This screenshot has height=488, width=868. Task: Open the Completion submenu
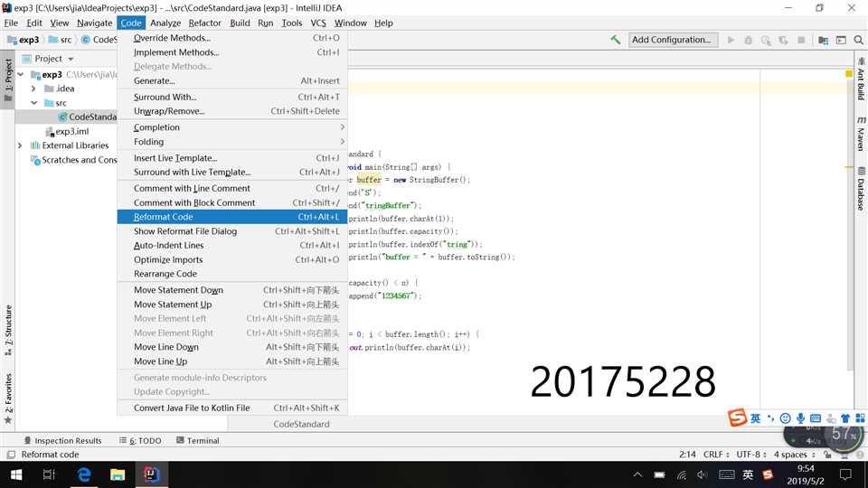(x=232, y=127)
